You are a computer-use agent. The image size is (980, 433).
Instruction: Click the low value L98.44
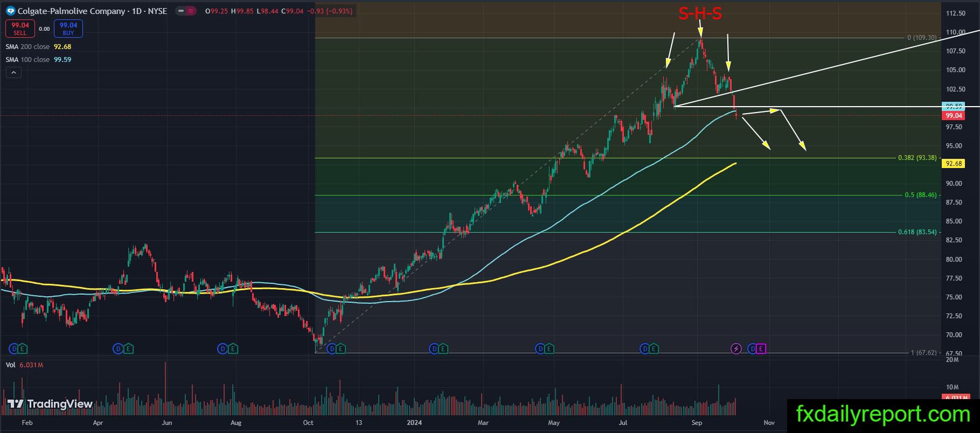(267, 11)
